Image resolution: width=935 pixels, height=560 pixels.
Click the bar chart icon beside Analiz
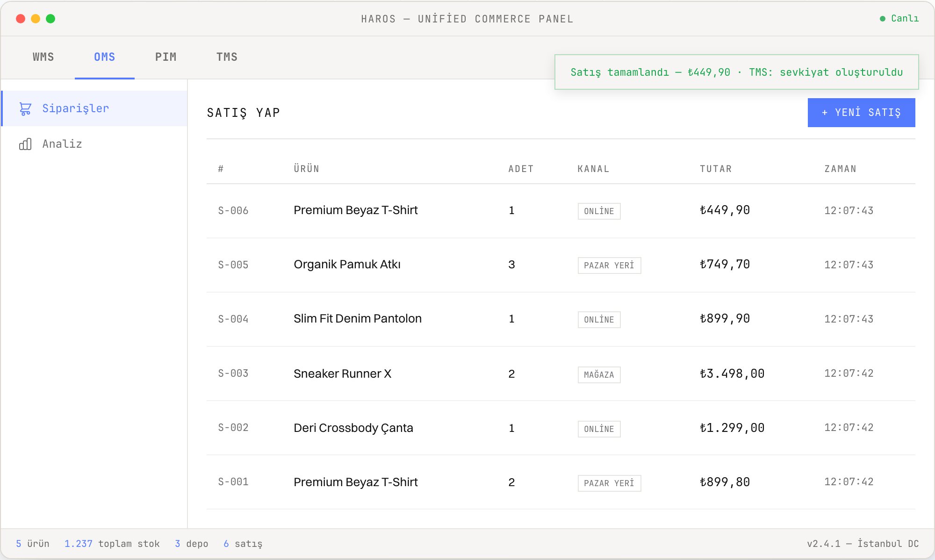point(25,144)
